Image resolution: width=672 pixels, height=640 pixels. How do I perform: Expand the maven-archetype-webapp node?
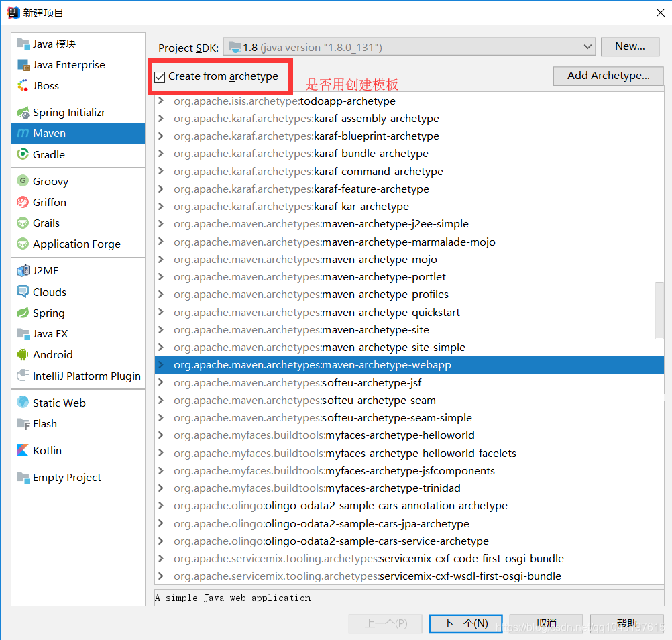161,365
